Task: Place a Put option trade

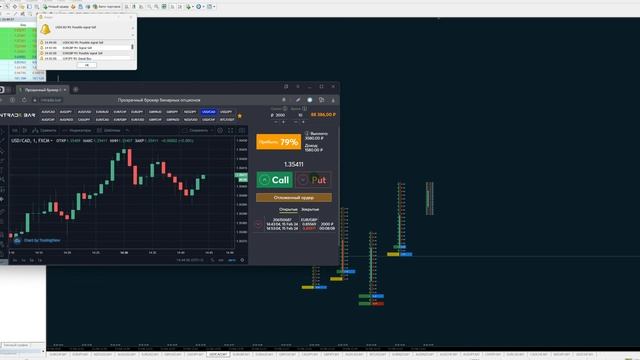Action: (313, 180)
